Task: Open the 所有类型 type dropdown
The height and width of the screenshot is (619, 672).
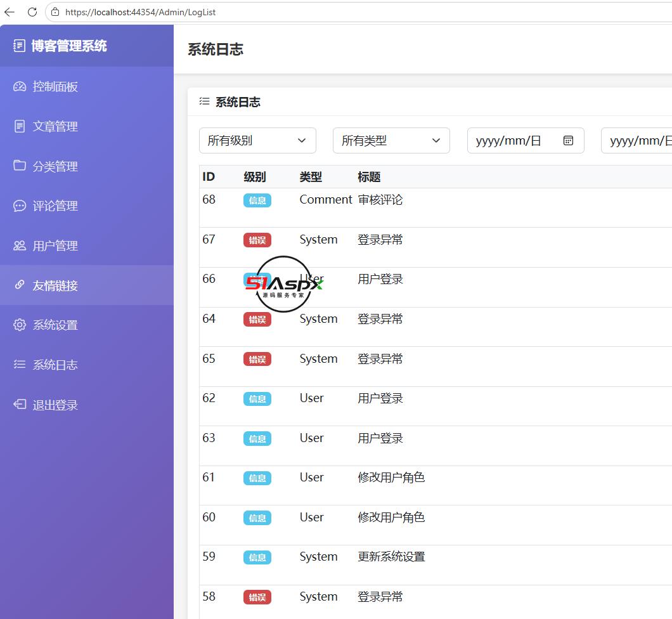Action: pos(391,140)
